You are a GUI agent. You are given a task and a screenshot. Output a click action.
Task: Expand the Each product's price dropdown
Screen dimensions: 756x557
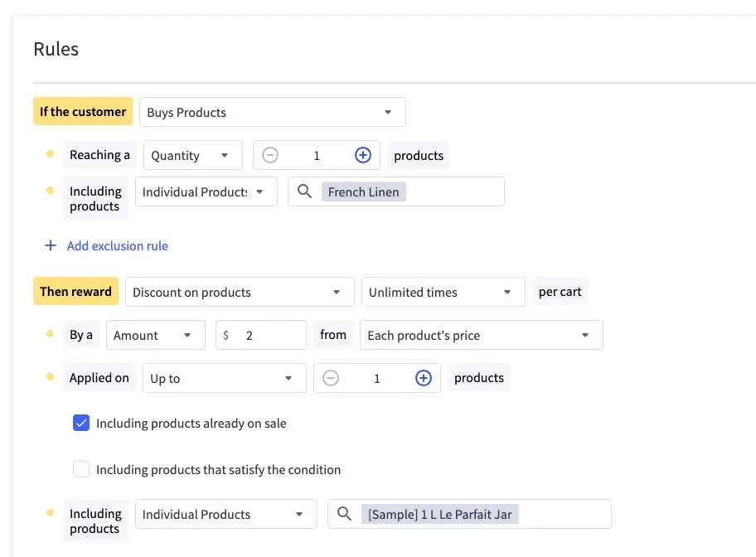click(481, 335)
